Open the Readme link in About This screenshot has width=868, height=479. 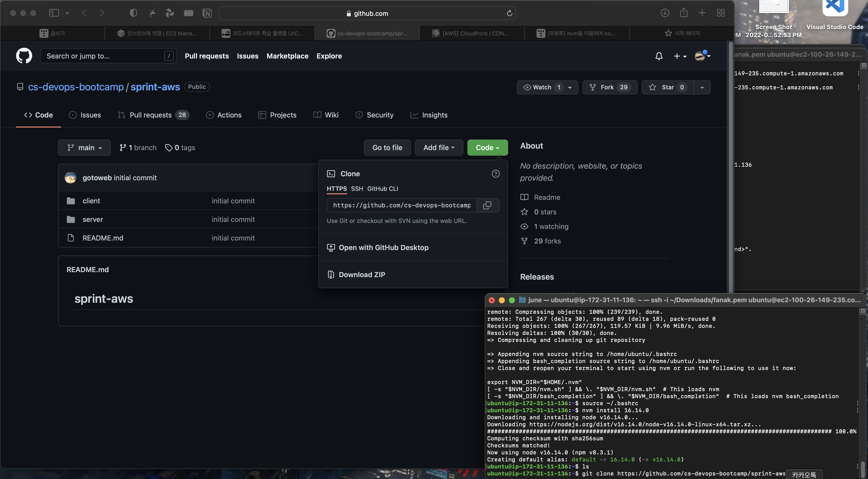[540, 197]
